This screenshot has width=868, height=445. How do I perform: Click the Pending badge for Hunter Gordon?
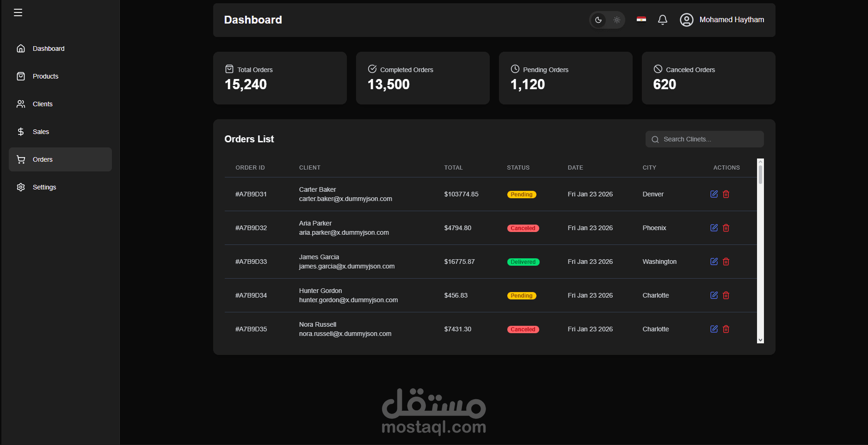point(522,296)
